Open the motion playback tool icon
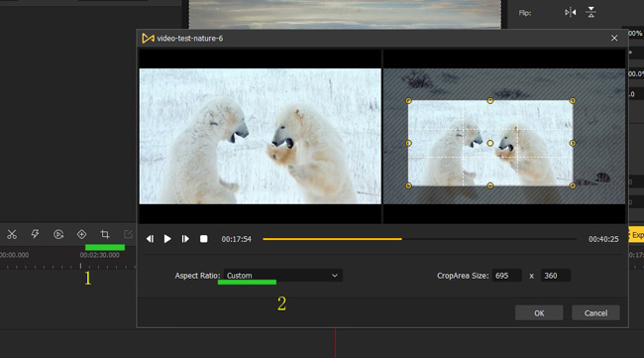The width and height of the screenshot is (644, 358). click(x=58, y=234)
